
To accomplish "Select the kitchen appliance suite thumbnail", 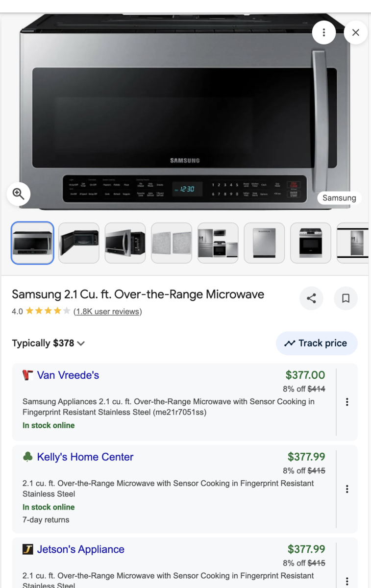I will [x=218, y=243].
